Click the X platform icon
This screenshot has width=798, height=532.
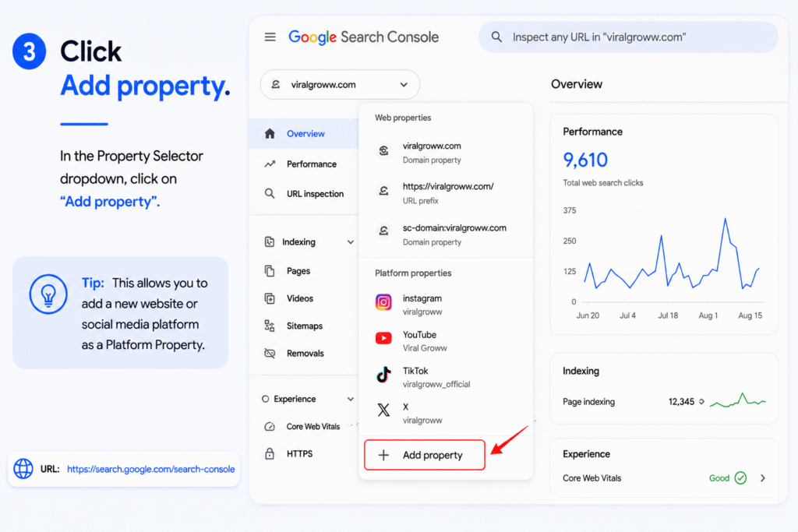click(x=383, y=410)
